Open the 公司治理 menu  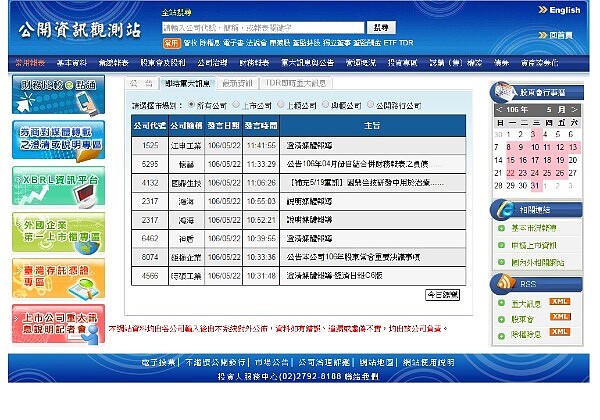point(212,63)
